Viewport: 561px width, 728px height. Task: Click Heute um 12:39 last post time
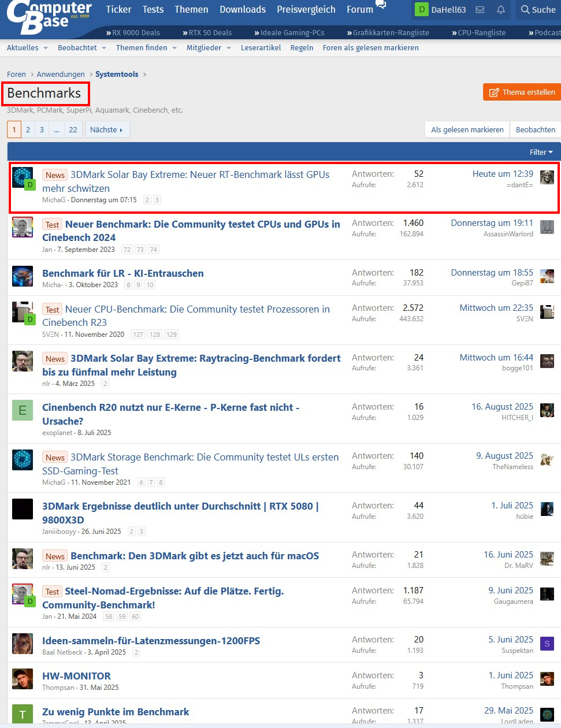503,174
